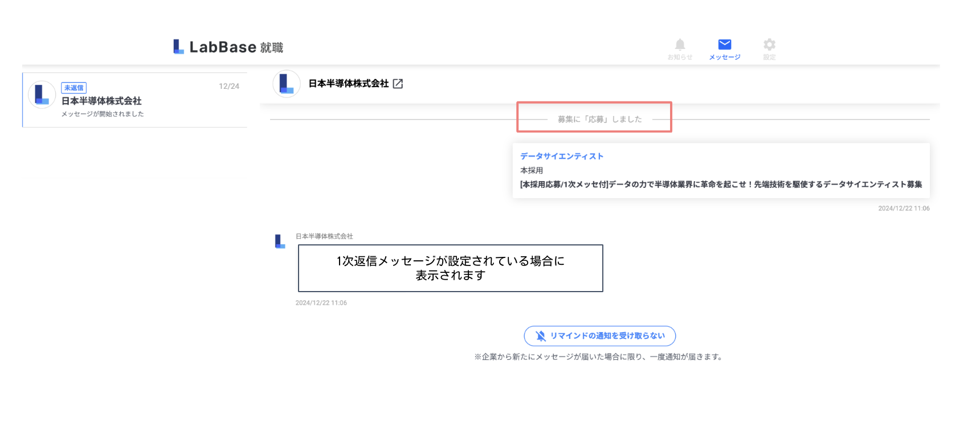980x426 pixels.
Task: Click the job posting title starting with [本採用応募/1次メッセ付]
Action: click(x=721, y=185)
